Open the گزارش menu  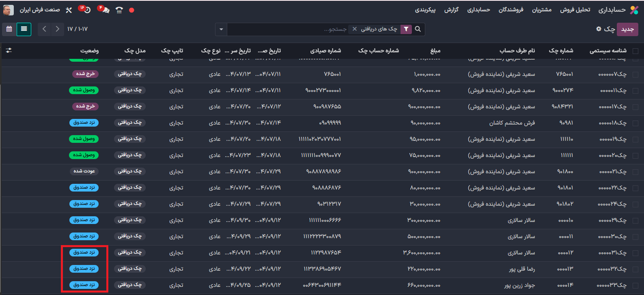(451, 10)
